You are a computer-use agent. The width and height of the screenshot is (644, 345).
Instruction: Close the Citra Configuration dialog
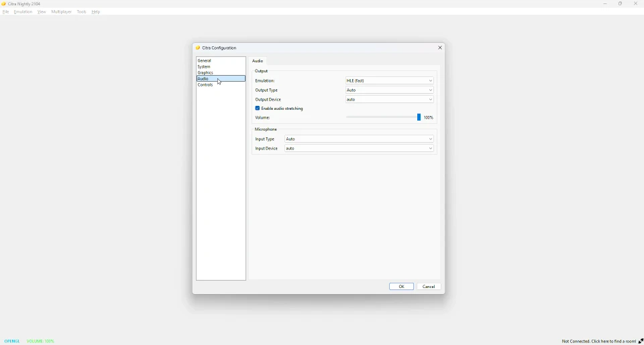tap(440, 48)
